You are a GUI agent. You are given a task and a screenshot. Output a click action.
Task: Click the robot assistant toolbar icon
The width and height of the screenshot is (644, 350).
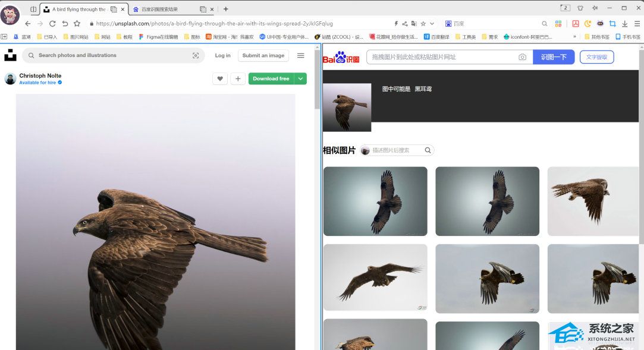600,24
